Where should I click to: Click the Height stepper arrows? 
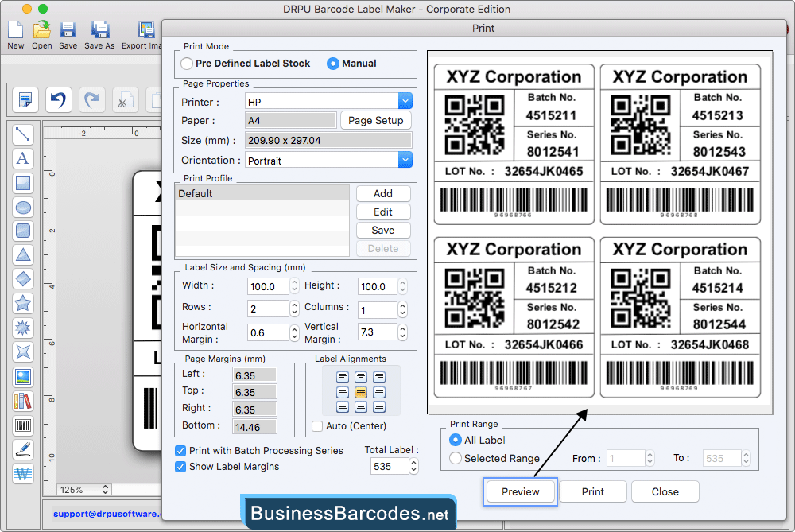click(402, 286)
